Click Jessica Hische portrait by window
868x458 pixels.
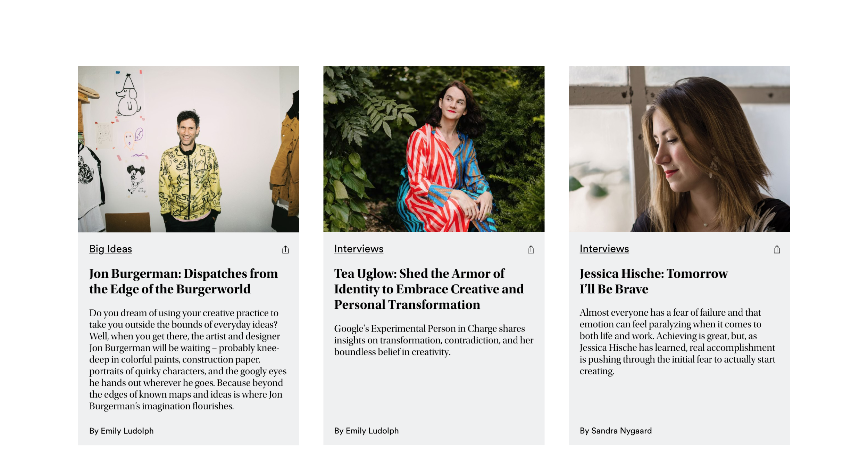pyautogui.click(x=679, y=149)
